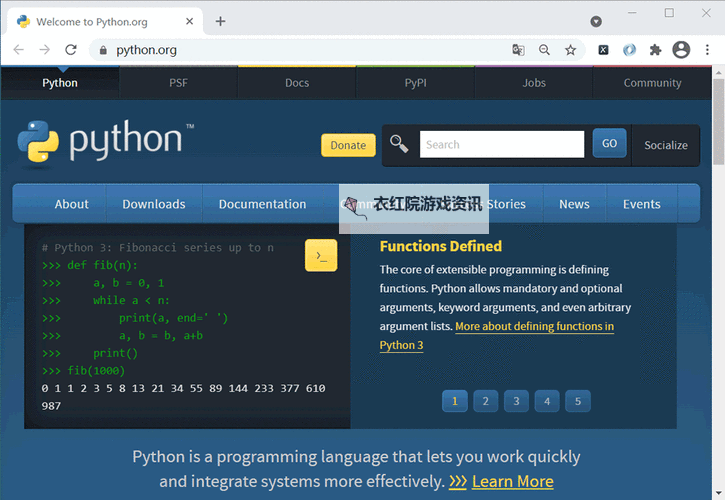Viewport: 725px width, 500px height.
Task: Open the Downloads menu item
Action: tap(154, 204)
